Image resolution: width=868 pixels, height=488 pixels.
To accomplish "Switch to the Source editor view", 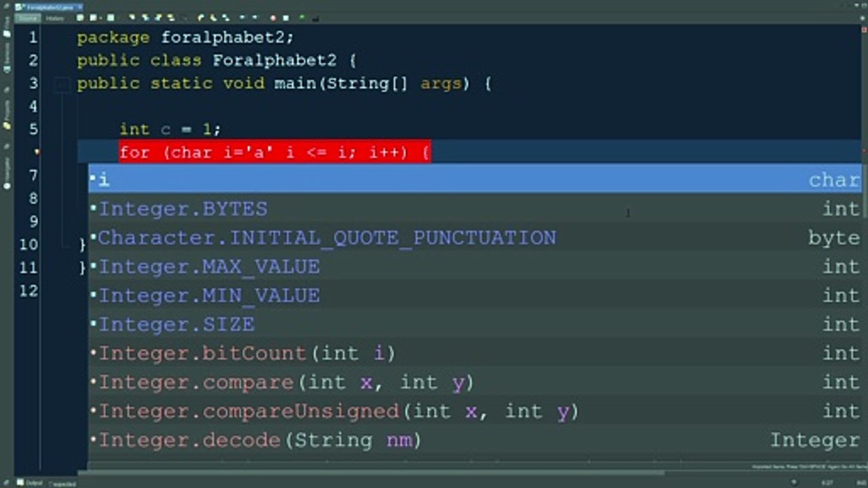I will [29, 18].
